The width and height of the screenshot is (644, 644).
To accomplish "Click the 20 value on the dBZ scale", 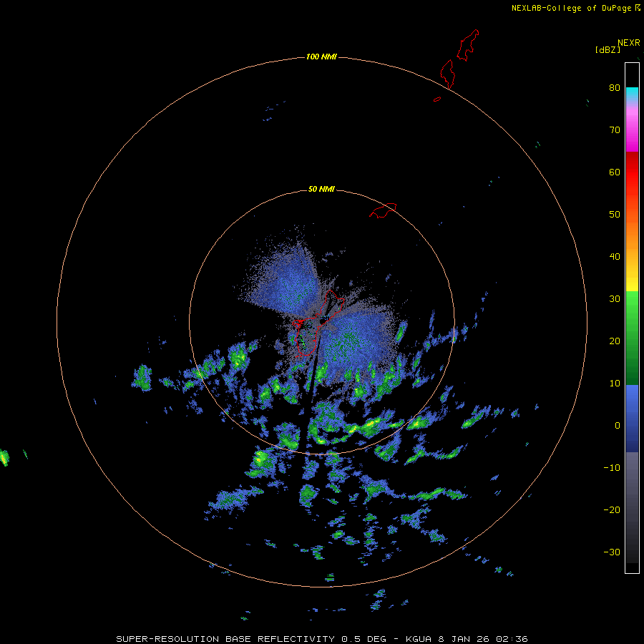I will click(x=615, y=341).
